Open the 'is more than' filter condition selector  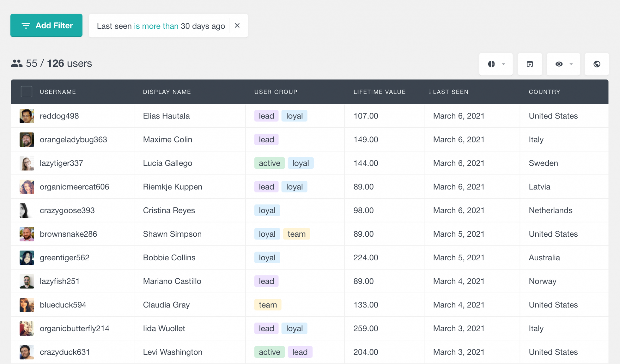156,26
